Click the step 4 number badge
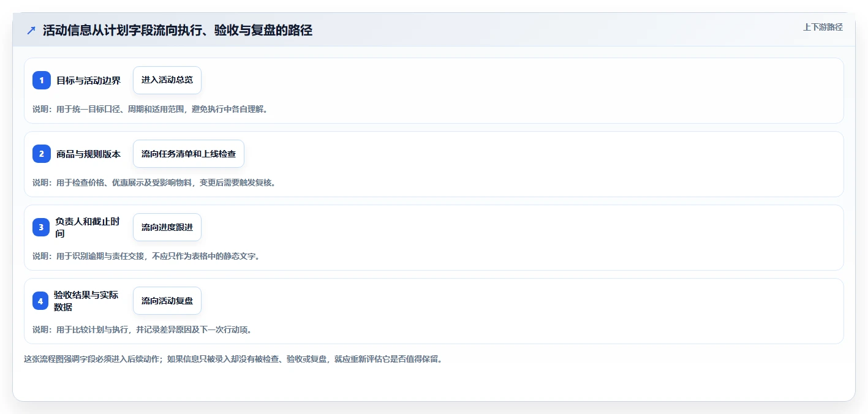This screenshot has height=414, width=868. pos(42,301)
